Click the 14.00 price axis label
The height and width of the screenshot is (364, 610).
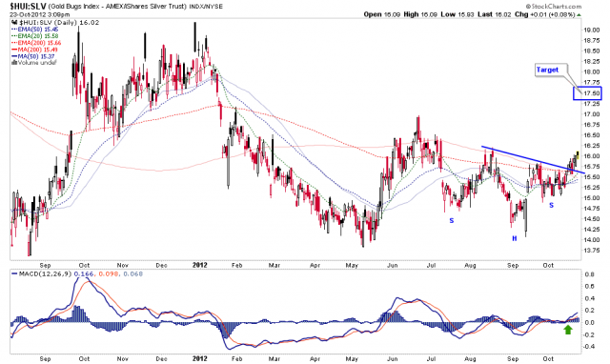pyautogui.click(x=591, y=240)
